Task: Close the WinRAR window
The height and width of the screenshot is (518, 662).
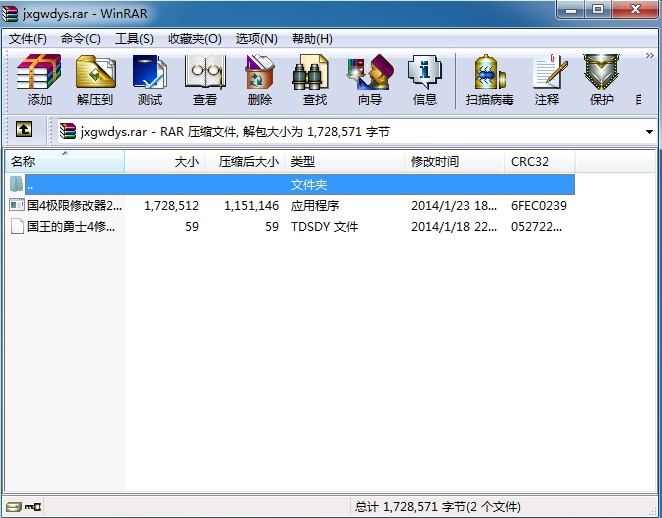Action: click(x=635, y=9)
